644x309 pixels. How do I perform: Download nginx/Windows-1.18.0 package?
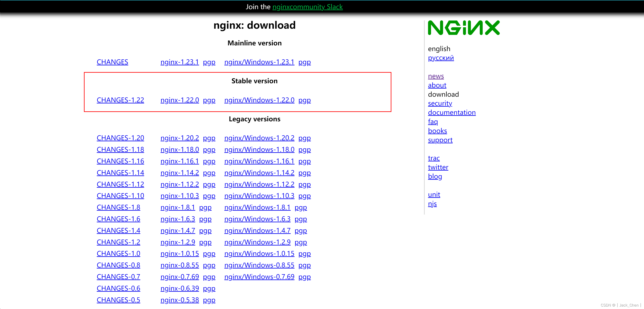(x=259, y=149)
